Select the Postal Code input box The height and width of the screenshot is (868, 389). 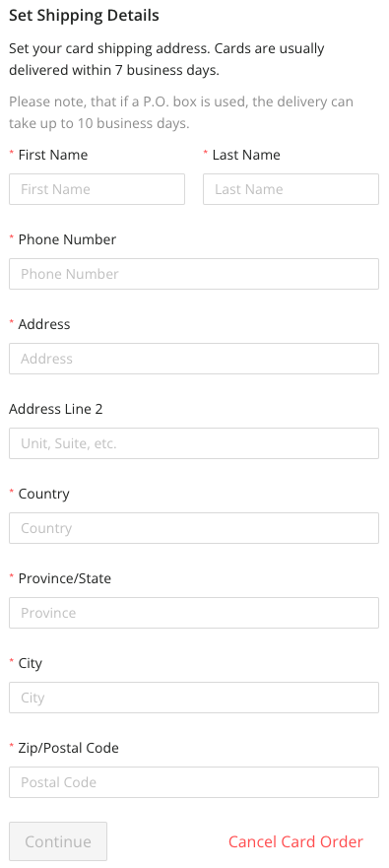[194, 782]
